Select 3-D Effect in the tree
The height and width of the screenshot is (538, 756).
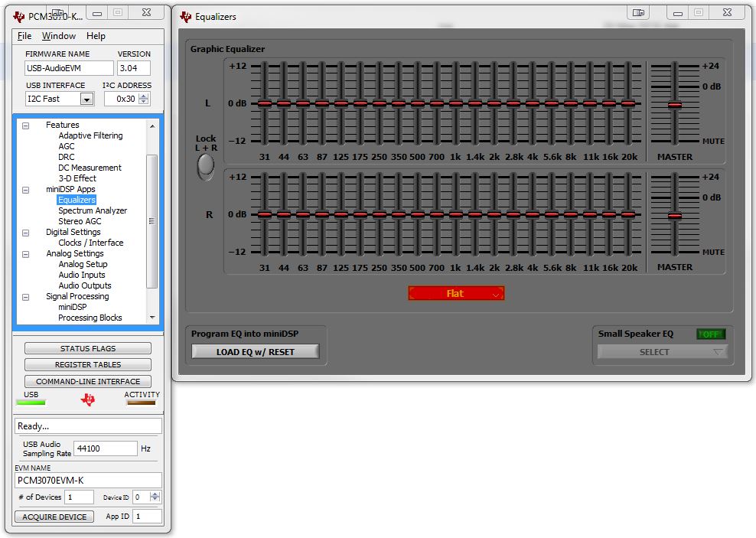coord(77,178)
